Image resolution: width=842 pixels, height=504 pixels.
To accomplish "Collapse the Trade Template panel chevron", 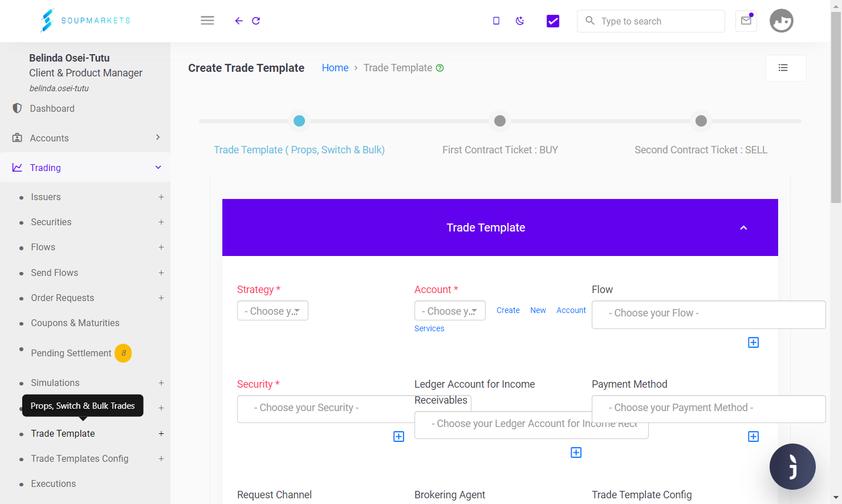I will tap(743, 227).
